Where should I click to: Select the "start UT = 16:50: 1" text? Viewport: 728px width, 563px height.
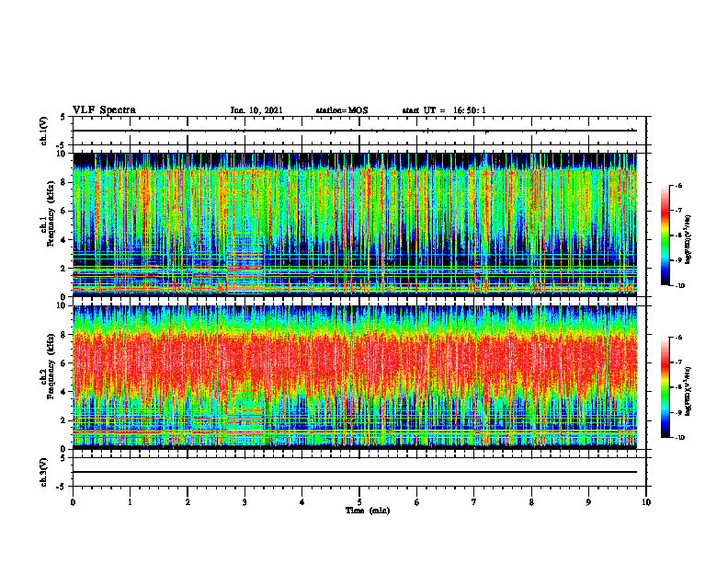(x=444, y=110)
